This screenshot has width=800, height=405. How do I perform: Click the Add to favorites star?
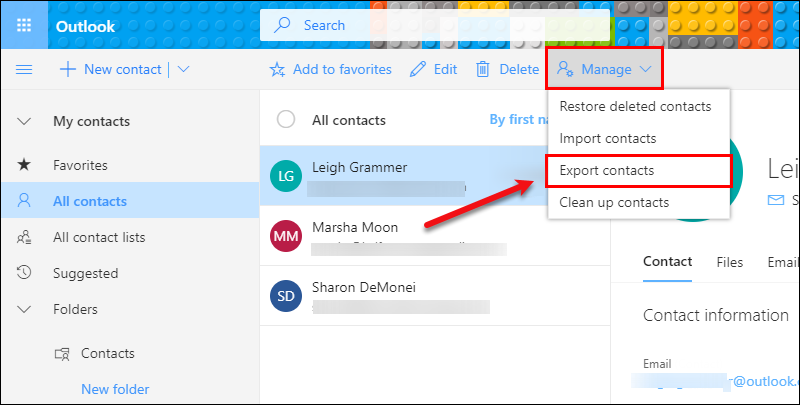point(278,69)
